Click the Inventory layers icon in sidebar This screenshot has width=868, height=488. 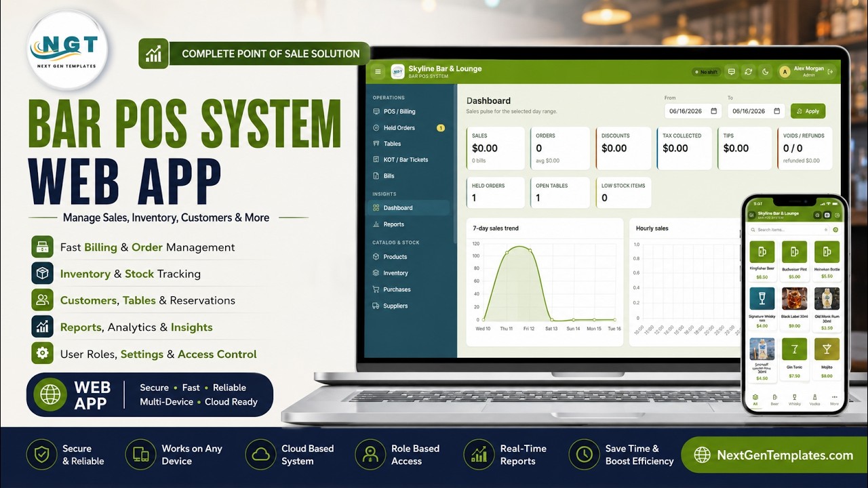coord(376,273)
